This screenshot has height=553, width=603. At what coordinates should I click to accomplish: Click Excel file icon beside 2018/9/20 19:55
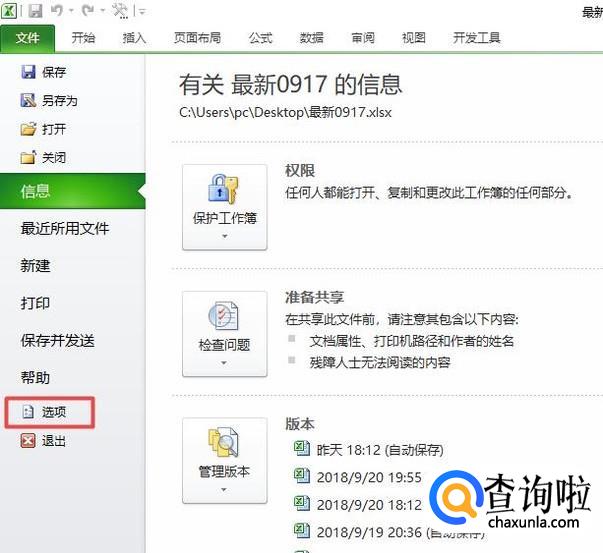(x=302, y=476)
